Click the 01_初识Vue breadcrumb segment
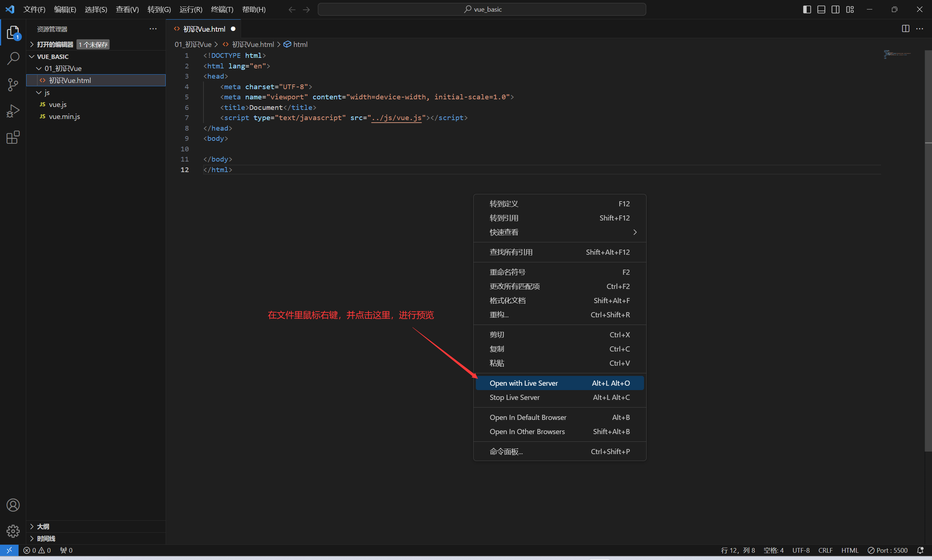Image resolution: width=932 pixels, height=560 pixels. click(x=193, y=44)
